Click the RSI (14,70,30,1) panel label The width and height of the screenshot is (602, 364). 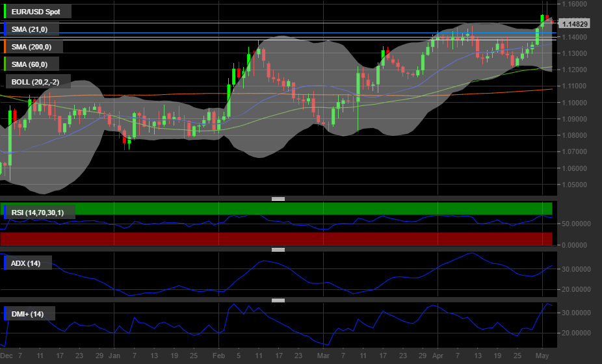[40, 211]
